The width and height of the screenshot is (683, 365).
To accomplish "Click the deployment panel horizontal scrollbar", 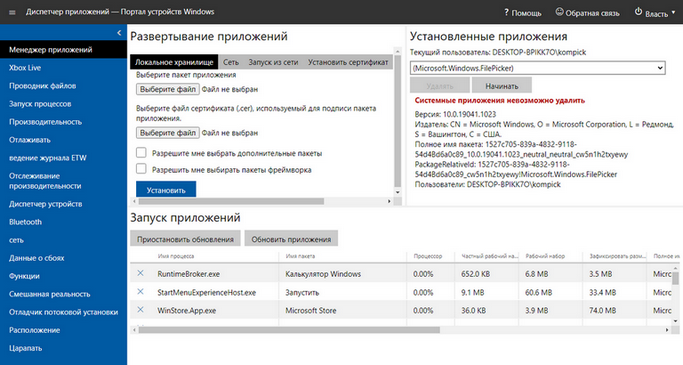I will coord(231,201).
